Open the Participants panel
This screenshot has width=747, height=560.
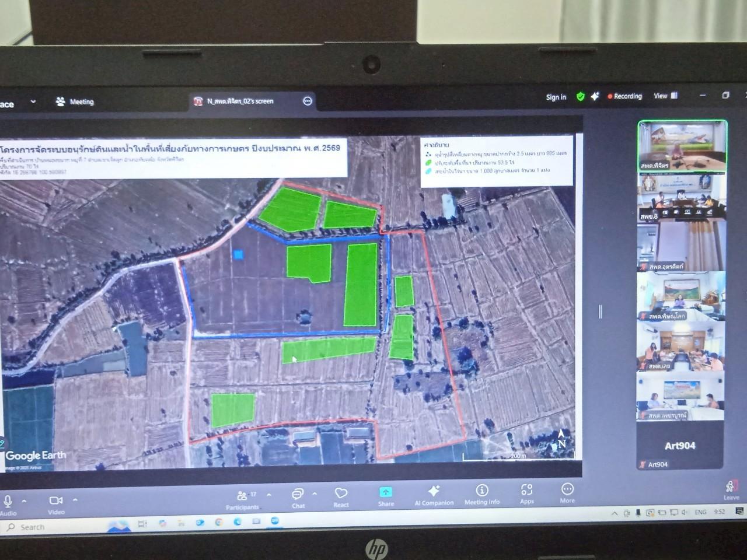coord(243,496)
